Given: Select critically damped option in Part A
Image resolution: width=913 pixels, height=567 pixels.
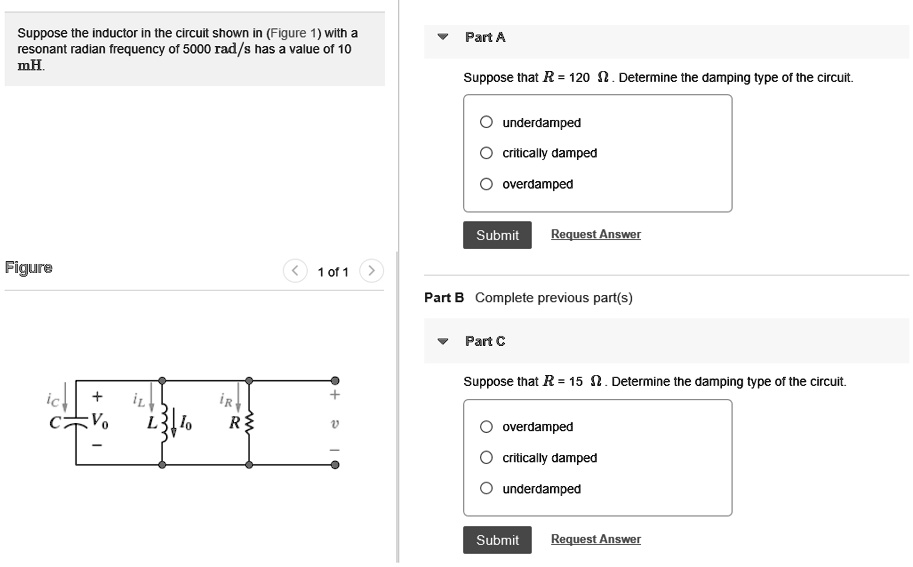Looking at the screenshot, I should [x=486, y=153].
